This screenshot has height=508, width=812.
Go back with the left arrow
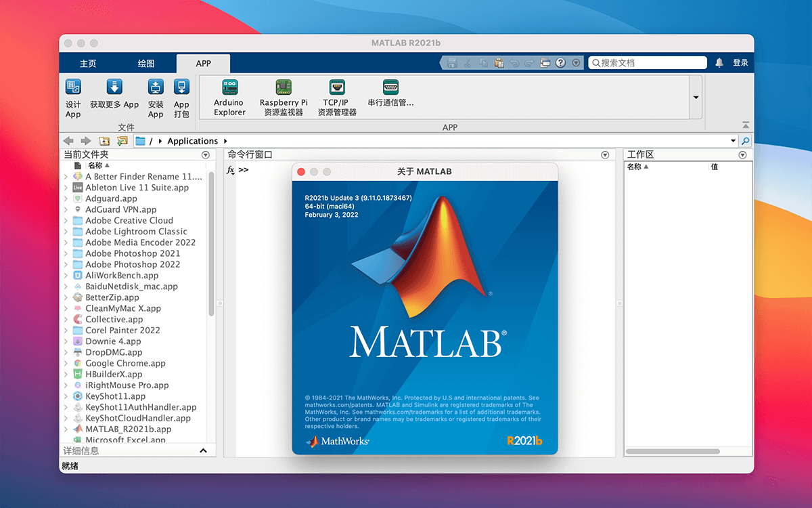[69, 141]
